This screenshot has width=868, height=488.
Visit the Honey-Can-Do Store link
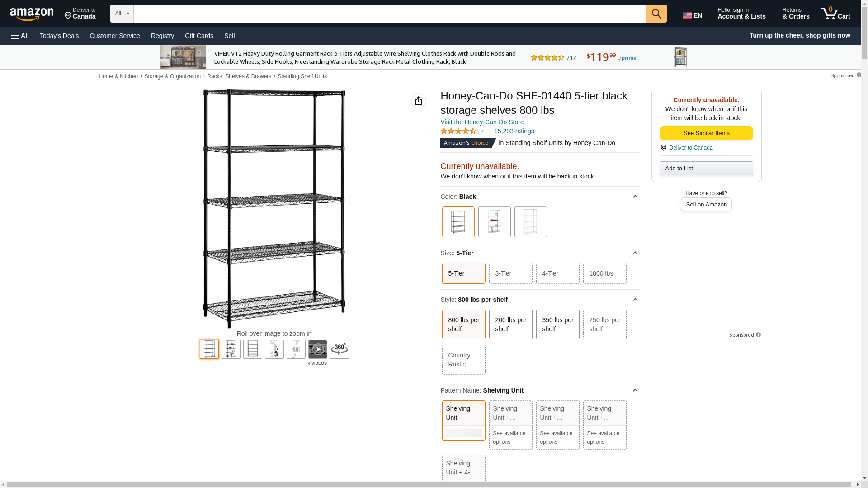tap(482, 122)
